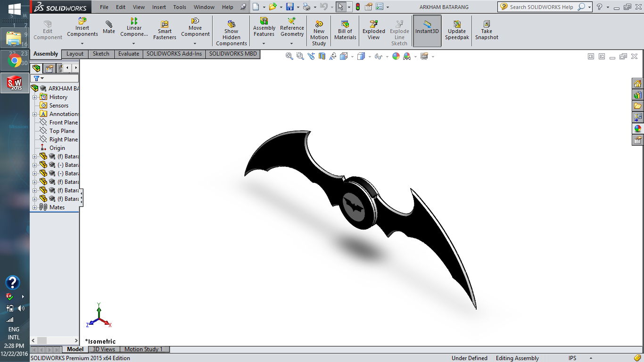Screen dimensions: 644x362
Task: Switch to the PropertyManager tab icon
Action: (x=50, y=68)
